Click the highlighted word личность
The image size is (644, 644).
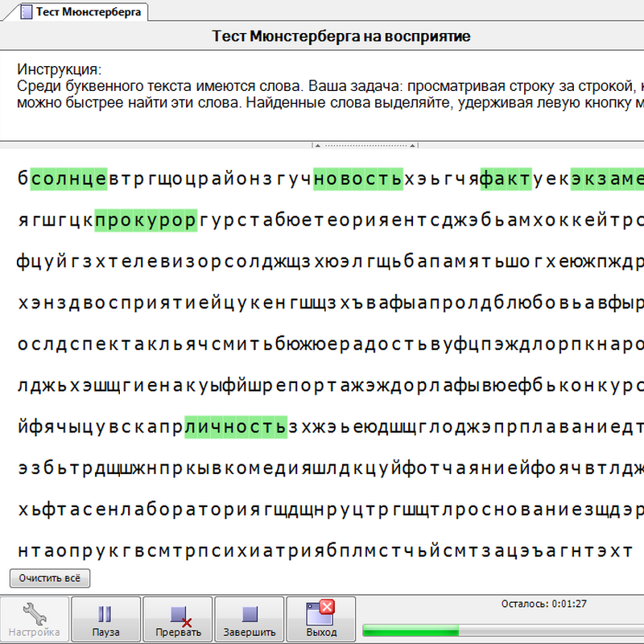coord(235,427)
